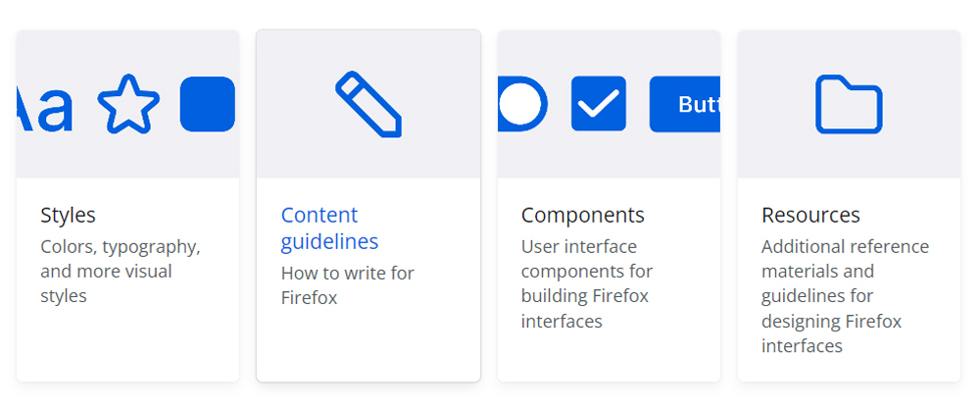This screenshot has height=405, width=980.
Task: Click the star outline icon
Action: [128, 104]
